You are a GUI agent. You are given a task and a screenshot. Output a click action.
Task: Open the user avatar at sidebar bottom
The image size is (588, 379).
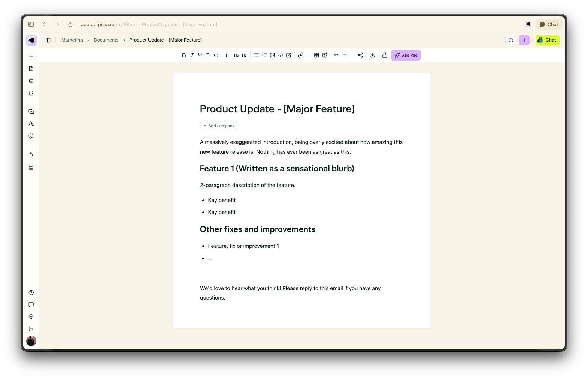pos(31,341)
